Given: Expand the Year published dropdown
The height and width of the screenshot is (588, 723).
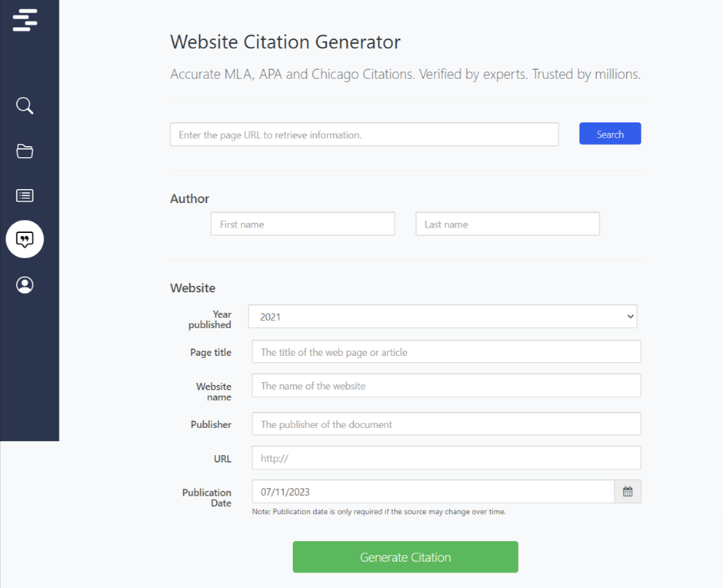Looking at the screenshot, I should [x=442, y=316].
